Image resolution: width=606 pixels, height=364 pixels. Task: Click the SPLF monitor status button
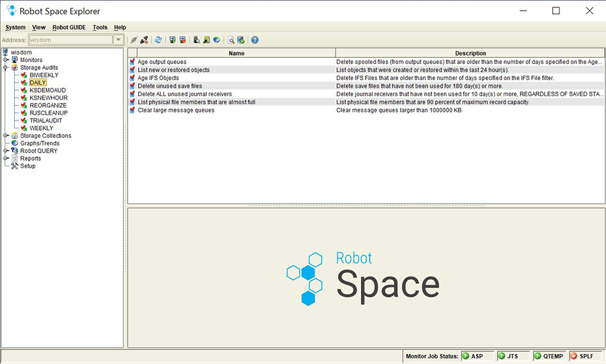pyautogui.click(x=586, y=356)
